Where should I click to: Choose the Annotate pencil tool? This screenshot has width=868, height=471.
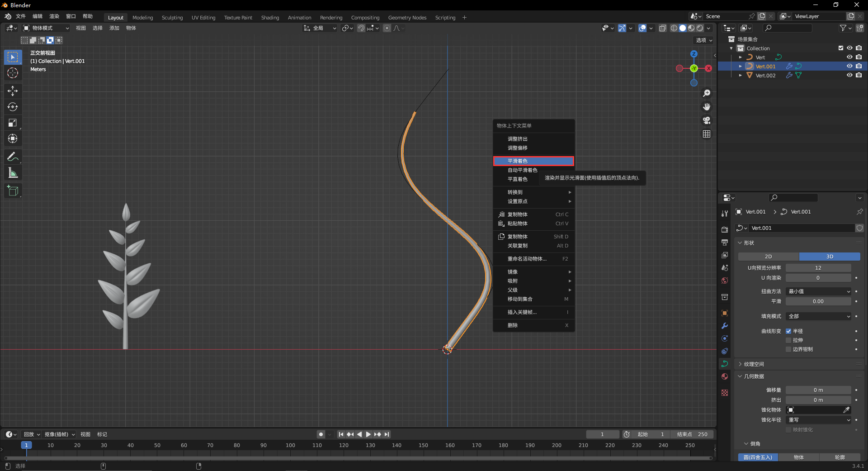pyautogui.click(x=13, y=157)
